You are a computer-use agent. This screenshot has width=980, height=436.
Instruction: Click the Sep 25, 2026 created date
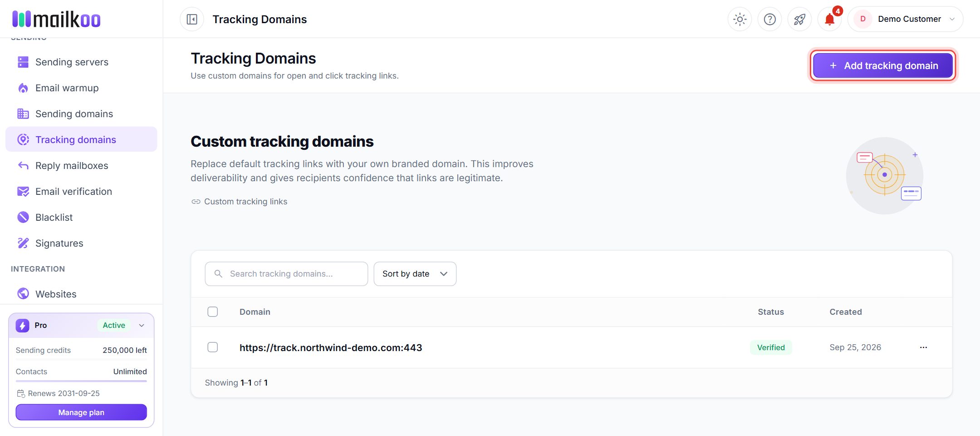[855, 347]
